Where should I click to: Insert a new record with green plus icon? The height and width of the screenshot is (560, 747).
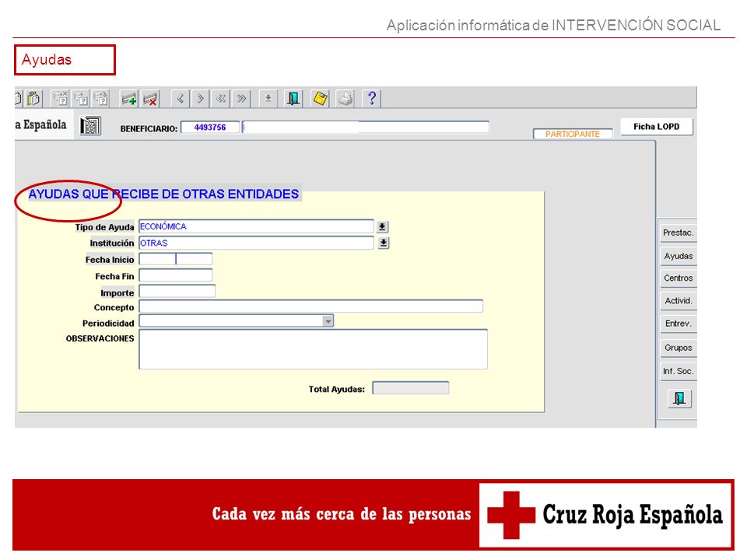click(129, 99)
